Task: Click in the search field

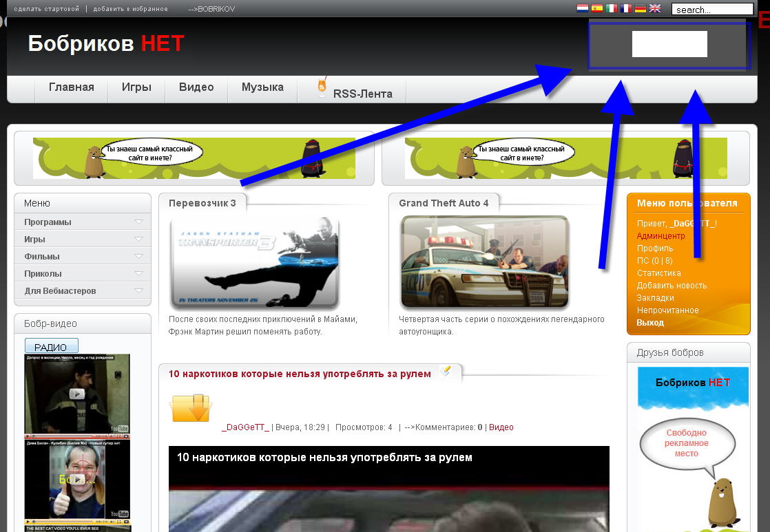Action: (x=712, y=10)
